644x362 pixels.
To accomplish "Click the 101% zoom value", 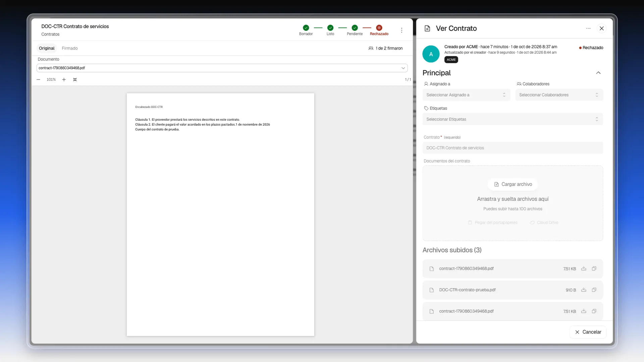I will coord(51,80).
